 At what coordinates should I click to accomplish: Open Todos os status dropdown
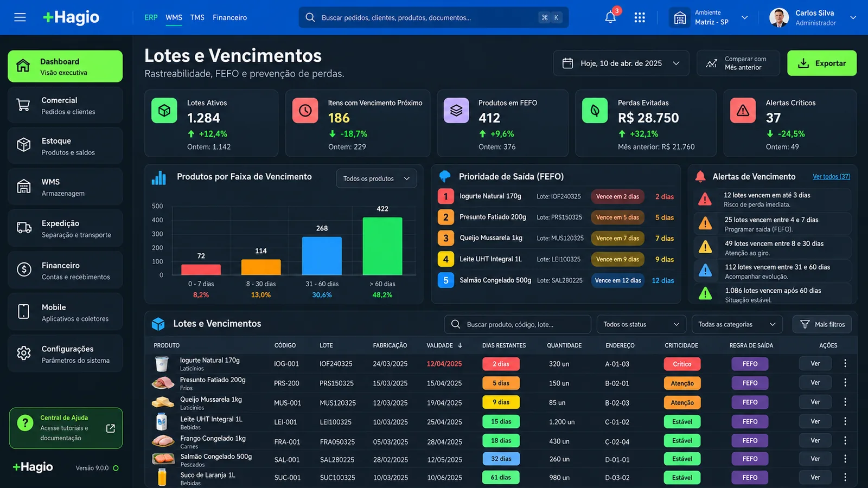pos(641,324)
